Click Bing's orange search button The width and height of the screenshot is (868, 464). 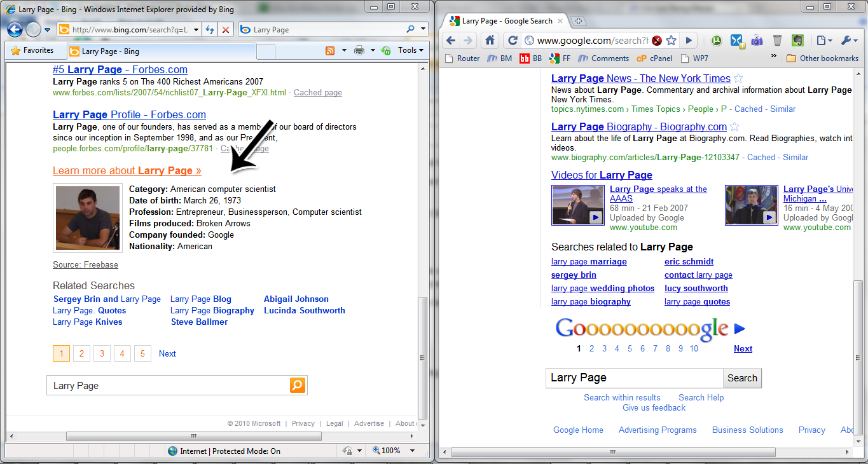(x=298, y=385)
